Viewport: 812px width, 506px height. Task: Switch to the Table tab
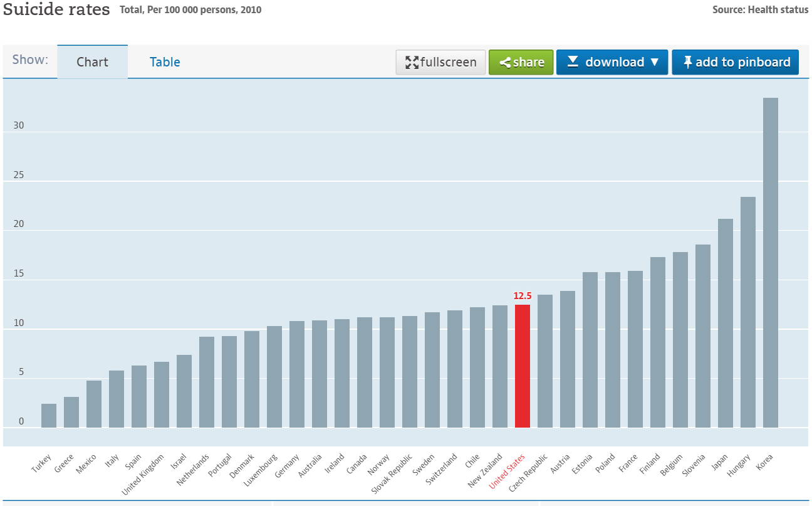coord(165,62)
